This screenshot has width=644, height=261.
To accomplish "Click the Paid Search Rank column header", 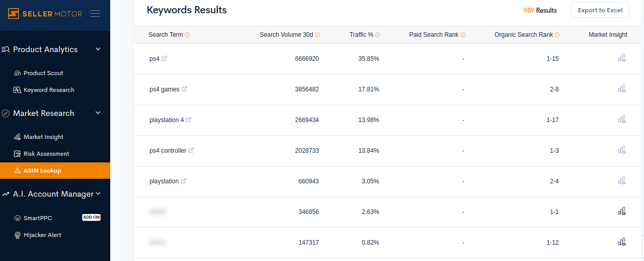I will click(x=434, y=35).
